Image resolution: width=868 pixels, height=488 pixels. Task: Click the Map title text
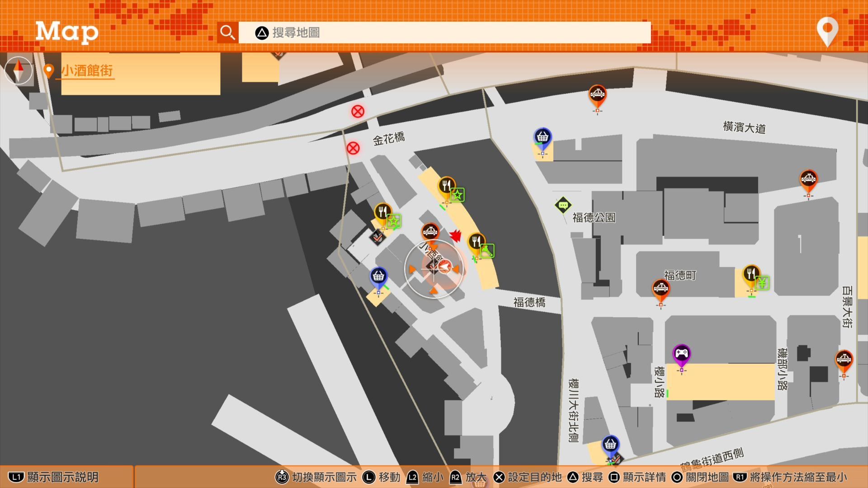coord(67,32)
